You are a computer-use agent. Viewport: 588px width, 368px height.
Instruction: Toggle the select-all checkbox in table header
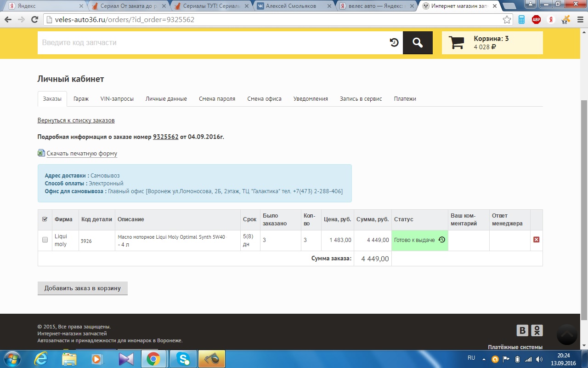(45, 219)
